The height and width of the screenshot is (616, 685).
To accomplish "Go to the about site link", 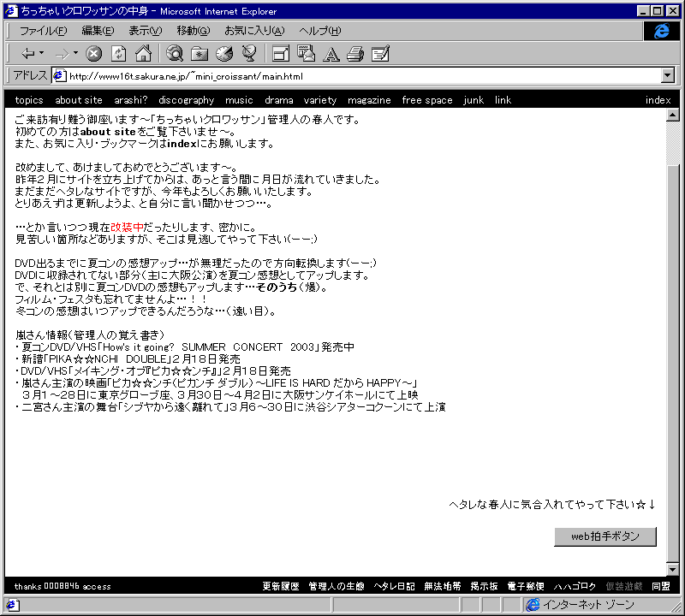I will point(79,100).
